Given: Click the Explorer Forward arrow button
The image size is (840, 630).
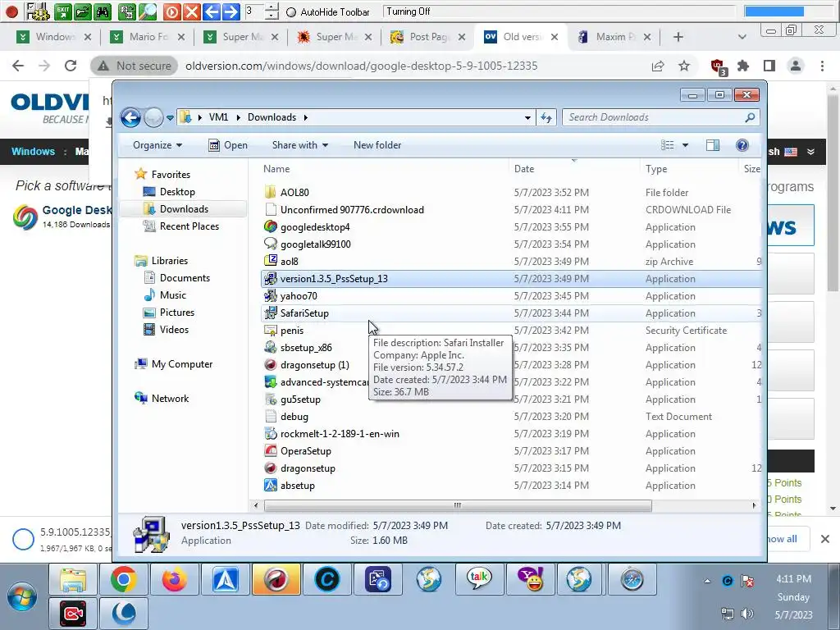Looking at the screenshot, I should click(153, 117).
